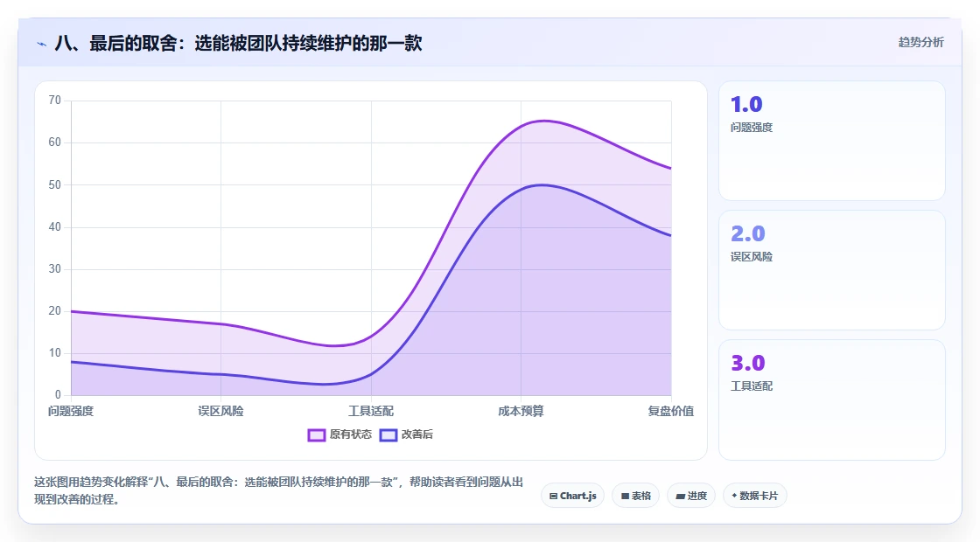This screenshot has height=542, width=980.
Task: Toggle the 改善后 legend swatch
Action: tap(388, 434)
